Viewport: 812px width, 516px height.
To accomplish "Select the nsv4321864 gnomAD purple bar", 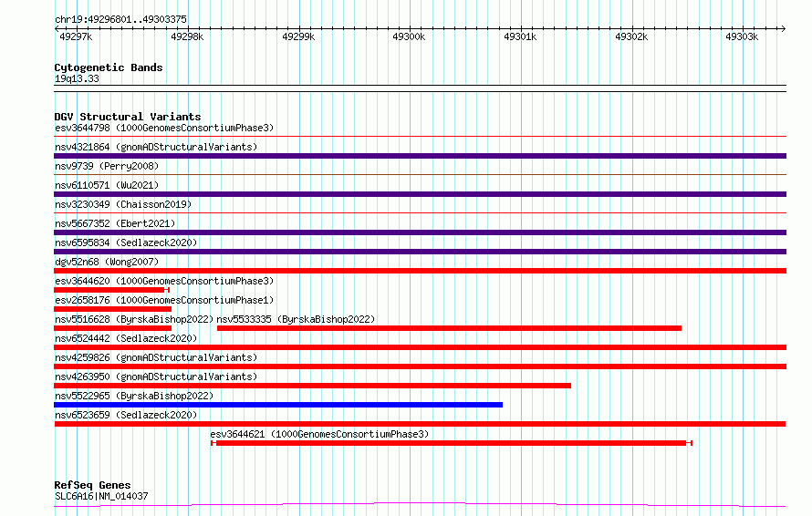I will [420, 156].
